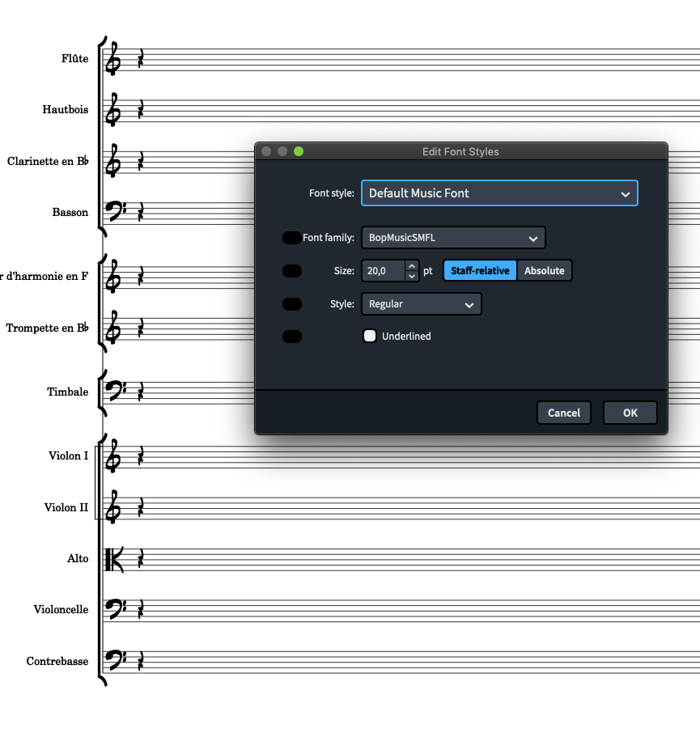Select the quarter rest on Violon I staff

pyautogui.click(x=141, y=457)
